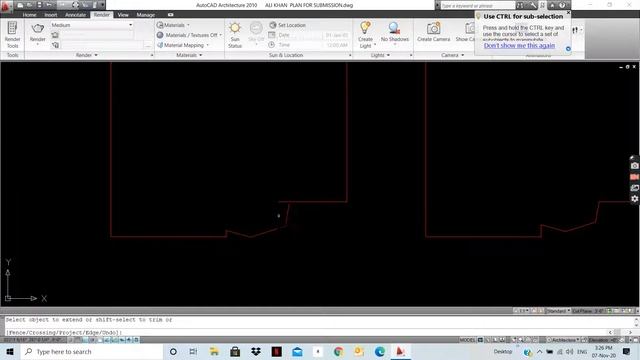Viewport: 640px width, 360px height.
Task: Expand the Lights panel title arrow
Action: coord(388,55)
